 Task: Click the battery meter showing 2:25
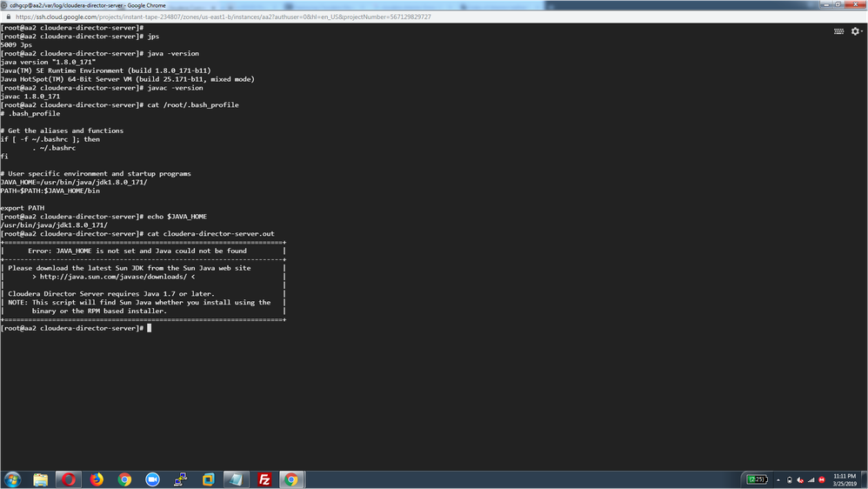[757, 479]
